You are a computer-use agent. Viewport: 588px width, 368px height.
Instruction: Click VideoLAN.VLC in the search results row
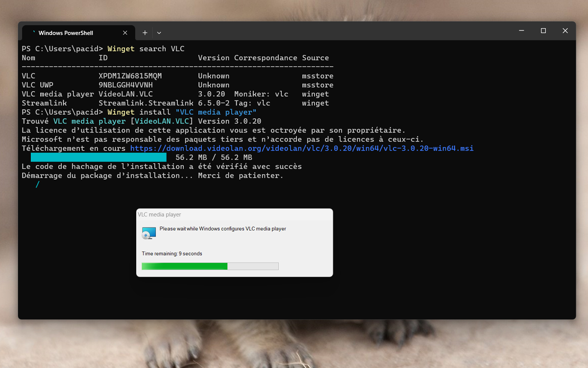click(x=125, y=94)
